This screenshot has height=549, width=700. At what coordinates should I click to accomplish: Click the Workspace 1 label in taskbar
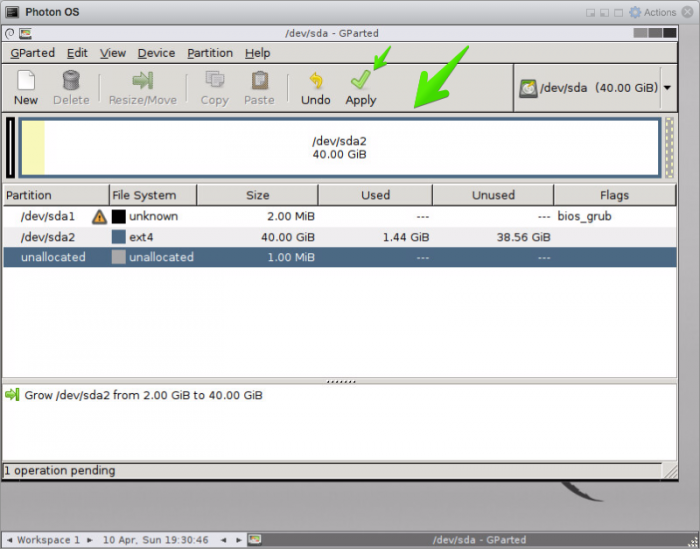pos(48,540)
